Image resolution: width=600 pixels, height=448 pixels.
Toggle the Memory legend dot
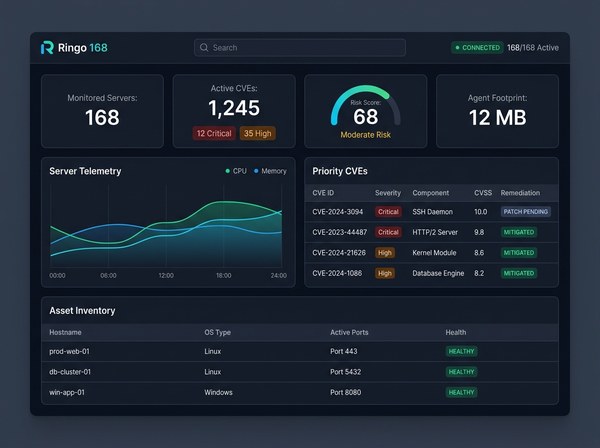256,171
